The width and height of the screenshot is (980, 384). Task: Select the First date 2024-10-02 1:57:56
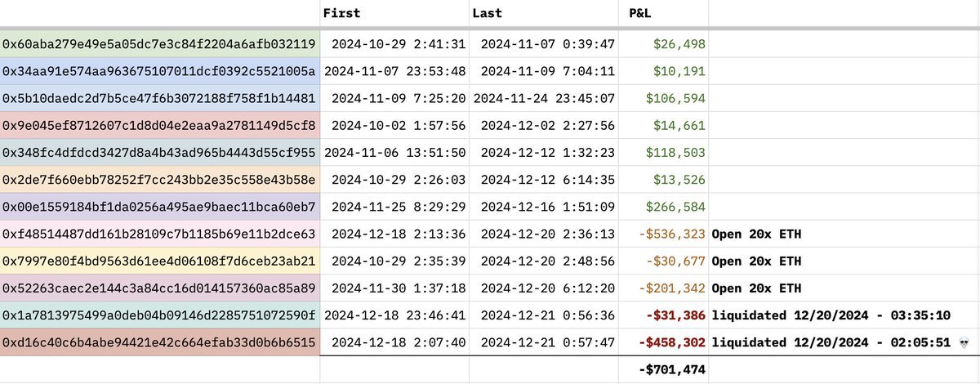click(x=394, y=126)
